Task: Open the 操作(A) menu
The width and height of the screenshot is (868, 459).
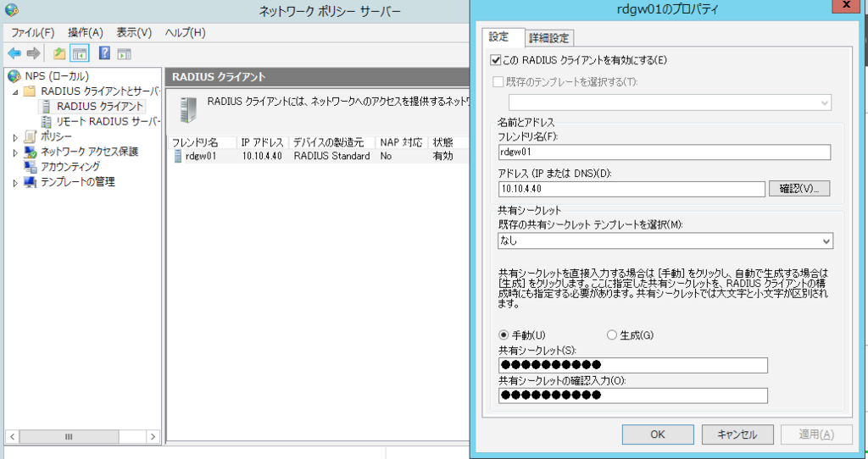Action: pyautogui.click(x=86, y=33)
